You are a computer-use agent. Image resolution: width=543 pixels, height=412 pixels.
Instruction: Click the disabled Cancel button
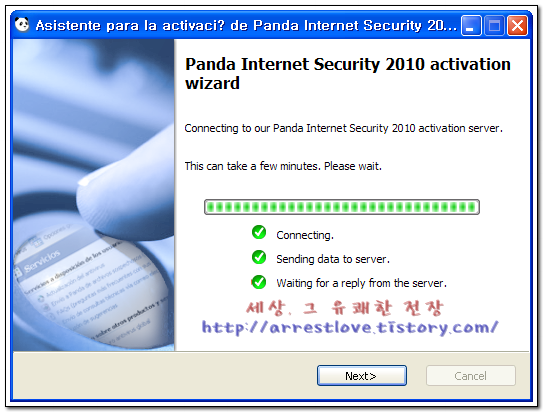point(471,375)
